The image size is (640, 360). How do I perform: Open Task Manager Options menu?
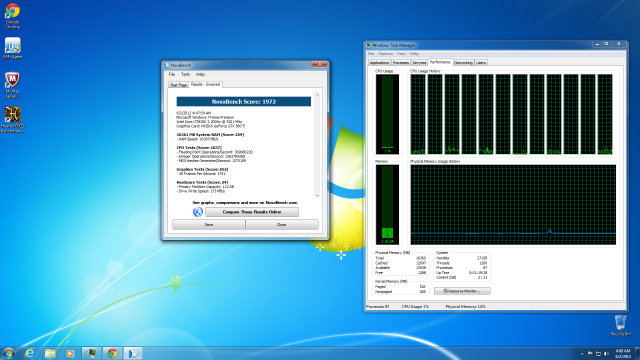click(385, 53)
